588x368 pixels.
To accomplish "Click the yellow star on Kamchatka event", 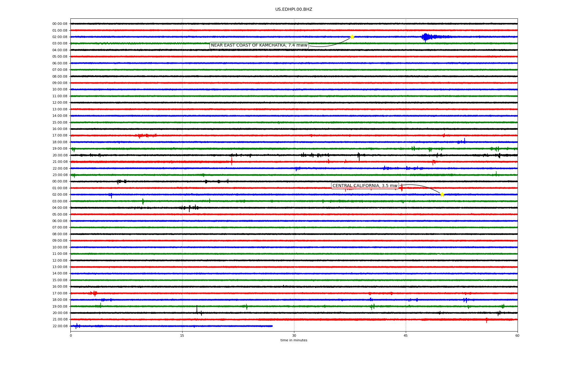I will coord(352,37).
